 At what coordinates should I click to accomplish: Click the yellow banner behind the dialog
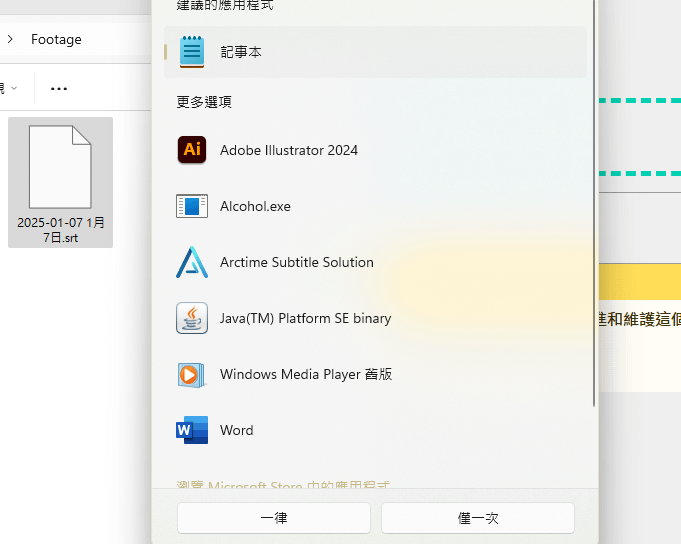[640, 280]
